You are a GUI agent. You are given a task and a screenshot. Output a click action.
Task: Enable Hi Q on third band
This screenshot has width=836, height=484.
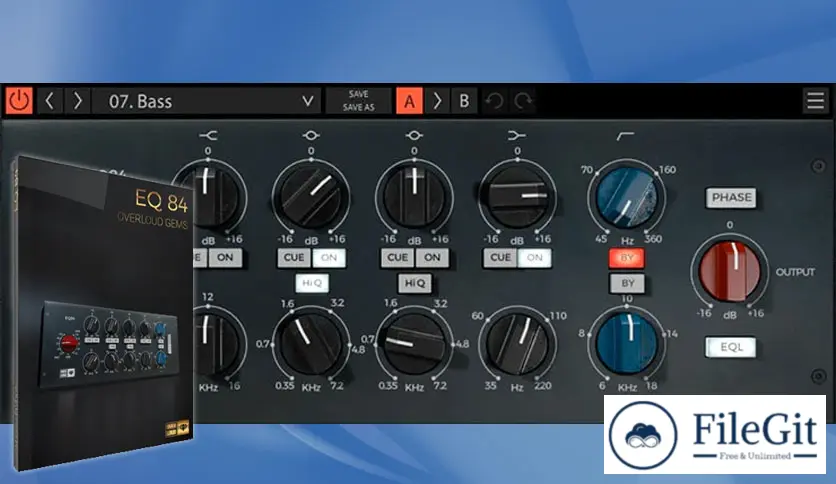point(415,283)
